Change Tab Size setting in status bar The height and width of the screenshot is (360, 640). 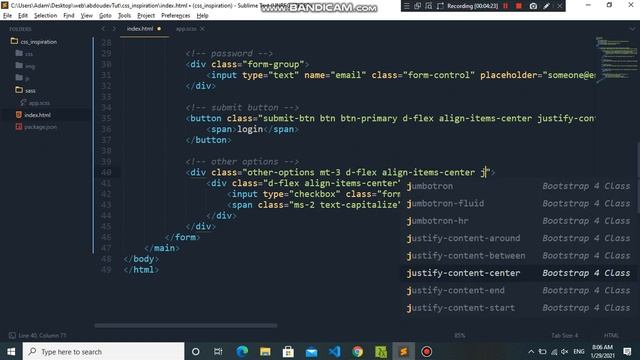coord(564,336)
